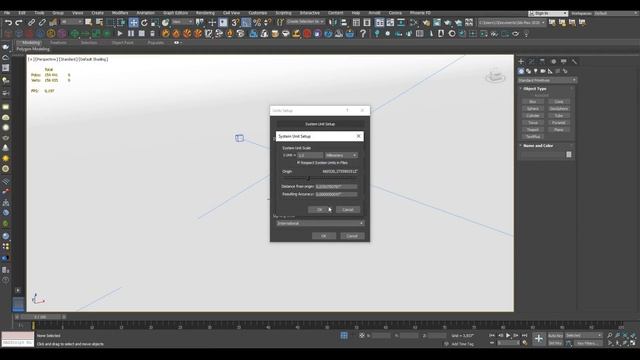Open the Hierarchy tab in command panel
The image size is (640, 360).
tap(542, 61)
